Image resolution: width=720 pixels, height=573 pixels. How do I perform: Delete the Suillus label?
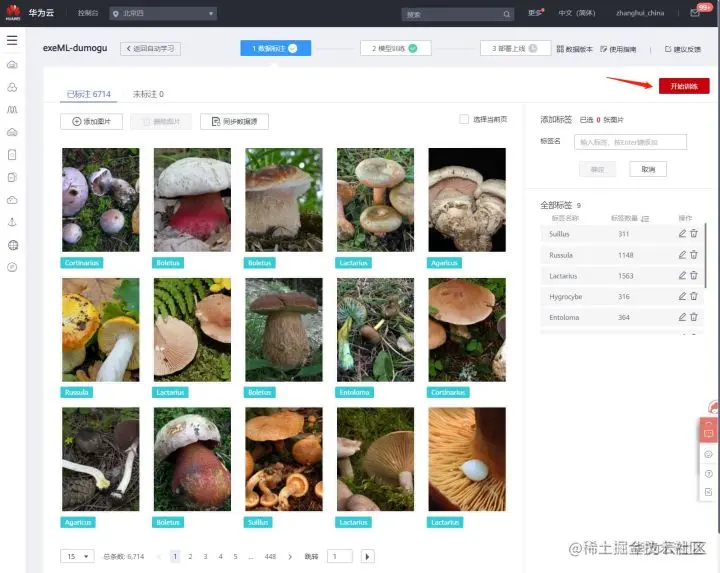pos(694,234)
